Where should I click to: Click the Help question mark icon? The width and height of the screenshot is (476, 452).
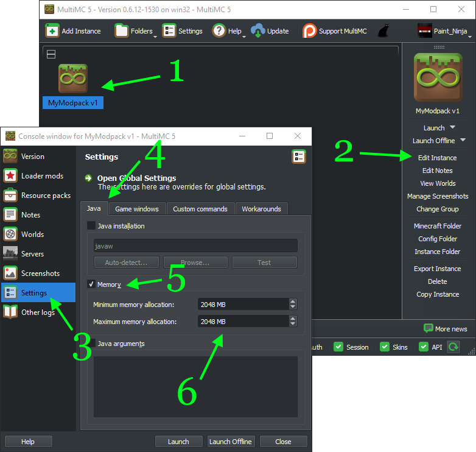[x=219, y=31]
